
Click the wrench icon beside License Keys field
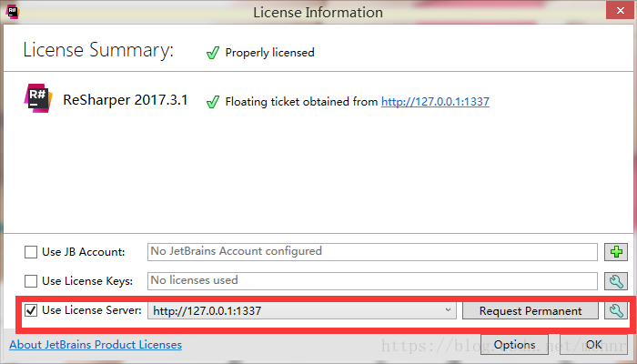click(616, 281)
